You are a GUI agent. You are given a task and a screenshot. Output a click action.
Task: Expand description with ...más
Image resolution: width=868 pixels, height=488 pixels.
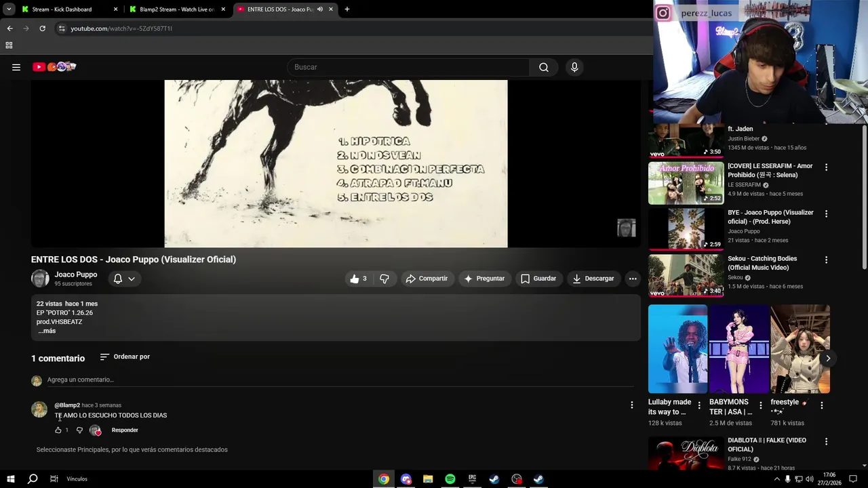point(47,331)
